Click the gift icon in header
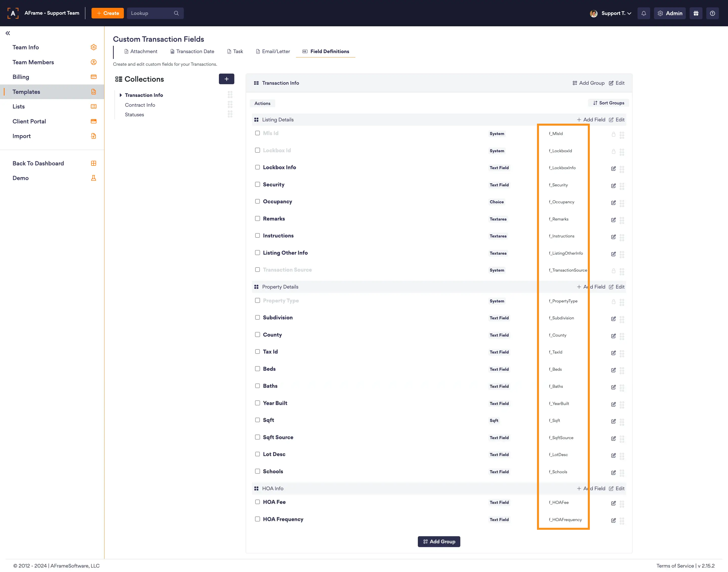Viewport: 728px width, 572px height. point(696,13)
